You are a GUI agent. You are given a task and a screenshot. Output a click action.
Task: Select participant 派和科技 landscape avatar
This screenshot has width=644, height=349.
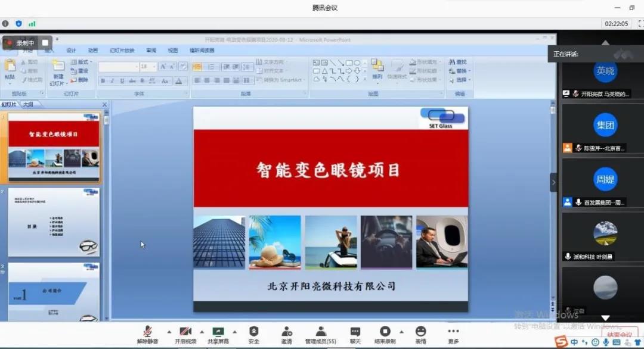605,233
